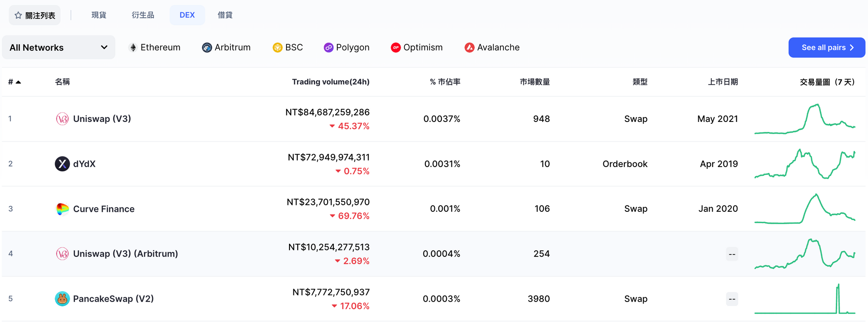
Task: Sort by 名稱 column header
Action: point(62,82)
